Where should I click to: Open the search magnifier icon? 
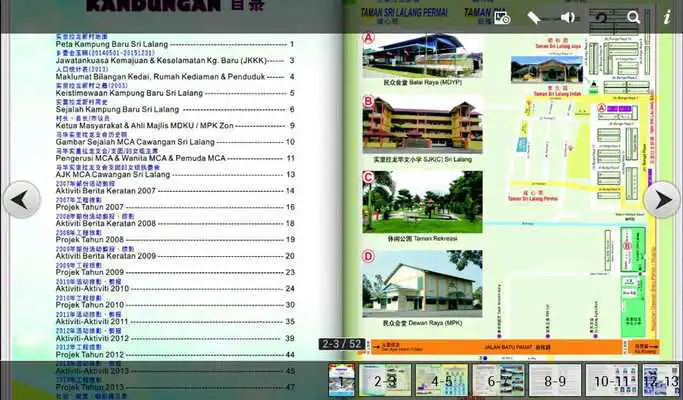pos(633,18)
